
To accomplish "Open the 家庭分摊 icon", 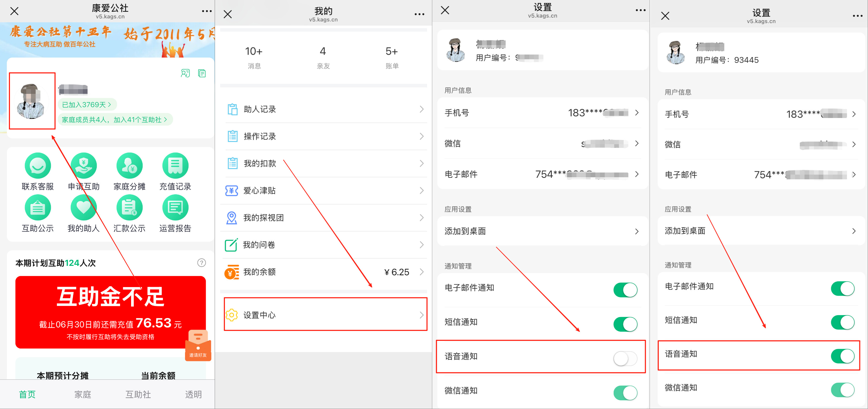I will (x=130, y=165).
